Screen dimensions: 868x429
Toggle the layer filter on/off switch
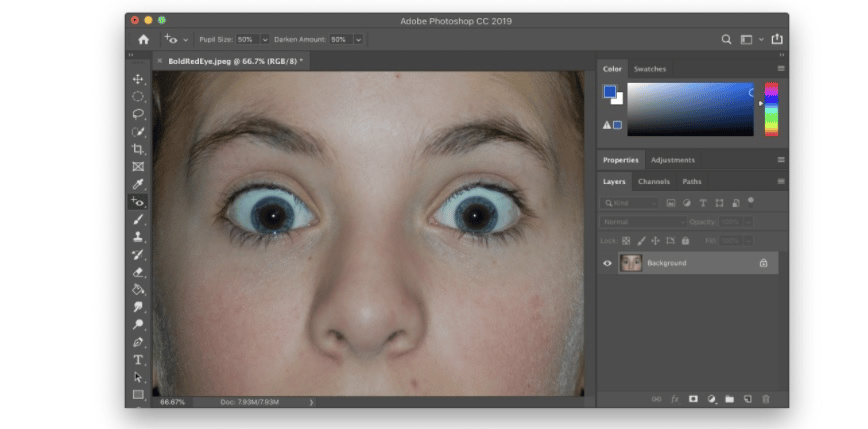point(750,200)
